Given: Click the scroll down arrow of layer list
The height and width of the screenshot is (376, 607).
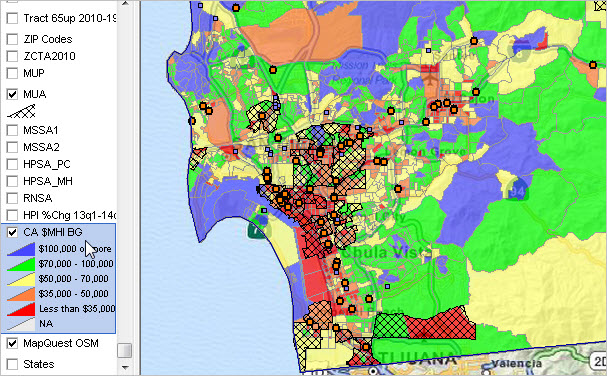Looking at the screenshot, I should (x=125, y=367).
